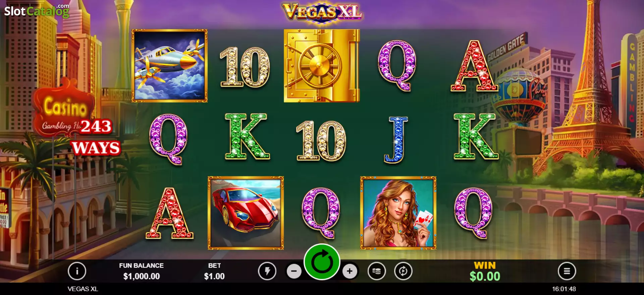Click the golden vault safe symbol
This screenshot has height=295, width=644.
coord(322,66)
